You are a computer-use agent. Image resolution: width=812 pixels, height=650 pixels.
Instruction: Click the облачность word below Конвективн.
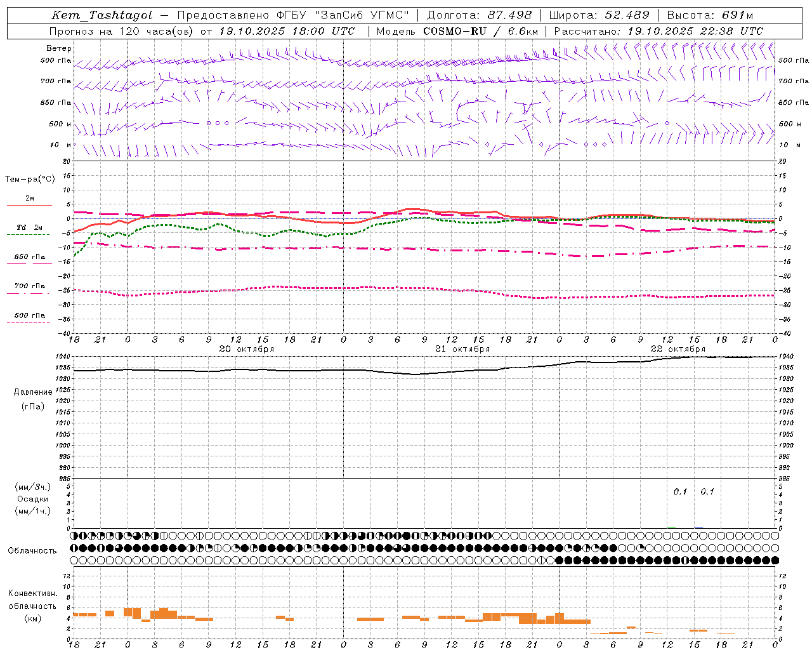[x=33, y=606]
